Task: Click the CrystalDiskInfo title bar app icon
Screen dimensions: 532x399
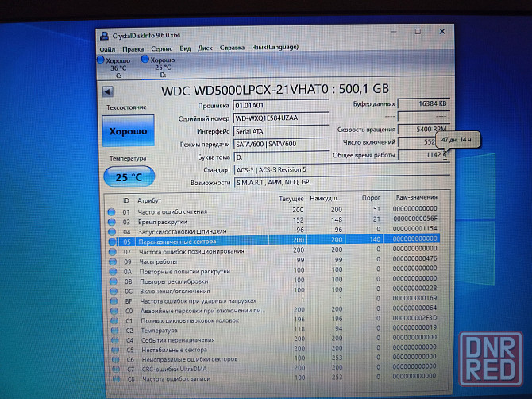Action: (x=104, y=36)
